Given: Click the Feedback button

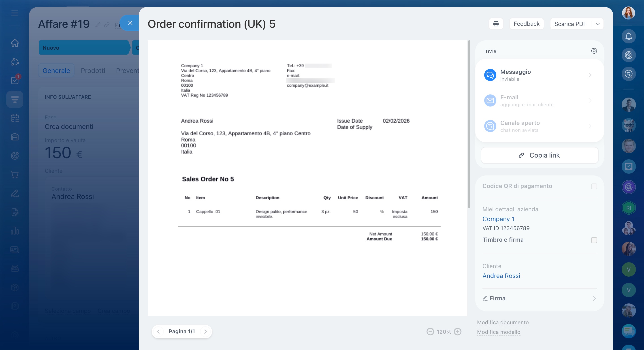Looking at the screenshot, I should pyautogui.click(x=526, y=24).
